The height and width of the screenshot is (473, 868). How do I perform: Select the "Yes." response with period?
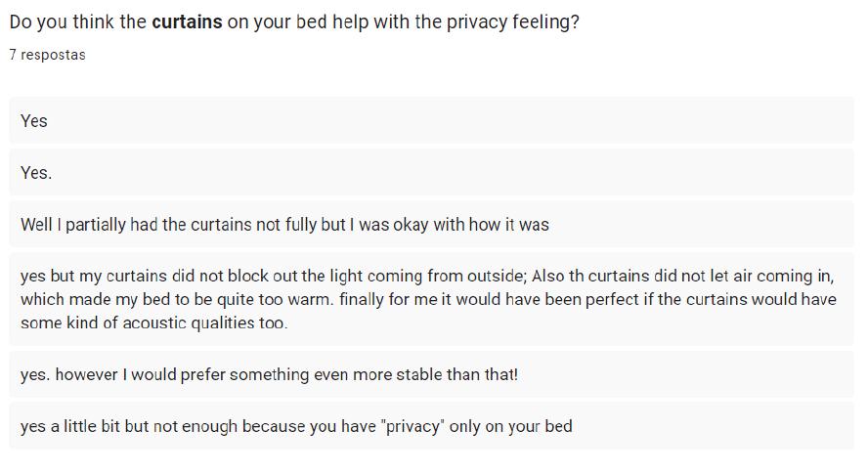[431, 172]
